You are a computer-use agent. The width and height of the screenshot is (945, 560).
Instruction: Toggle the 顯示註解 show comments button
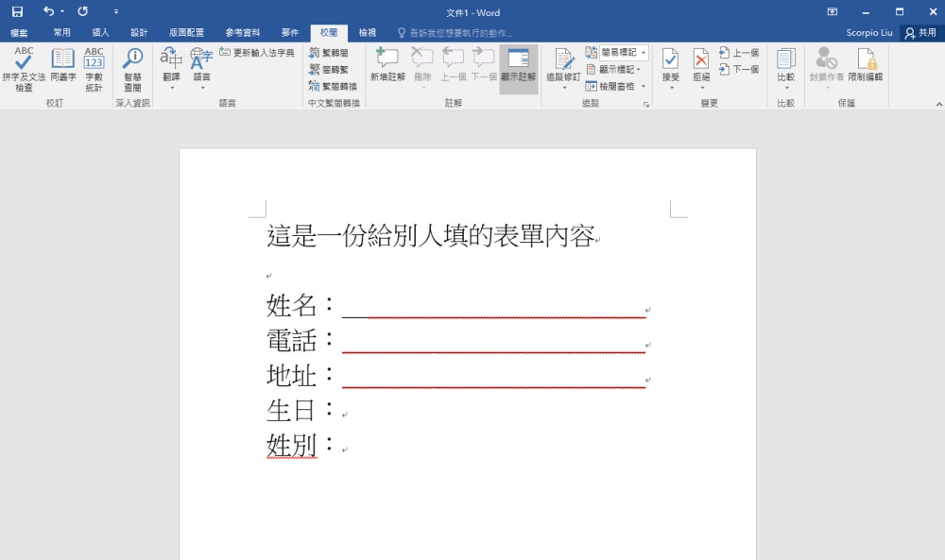pos(518,66)
